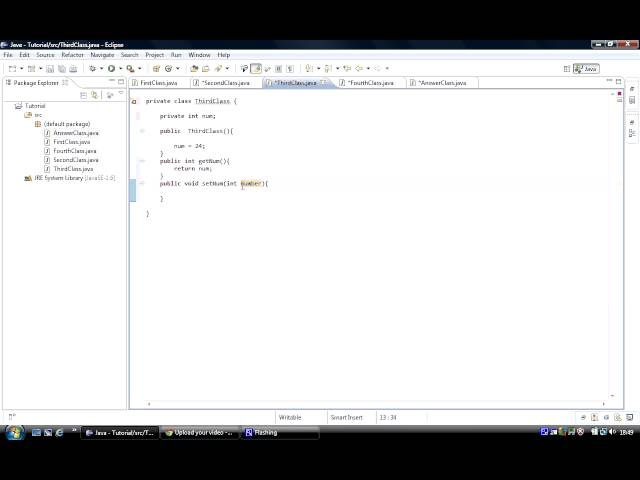The image size is (640, 480).
Task: Click the Save All toolbar icon
Action: point(62,69)
